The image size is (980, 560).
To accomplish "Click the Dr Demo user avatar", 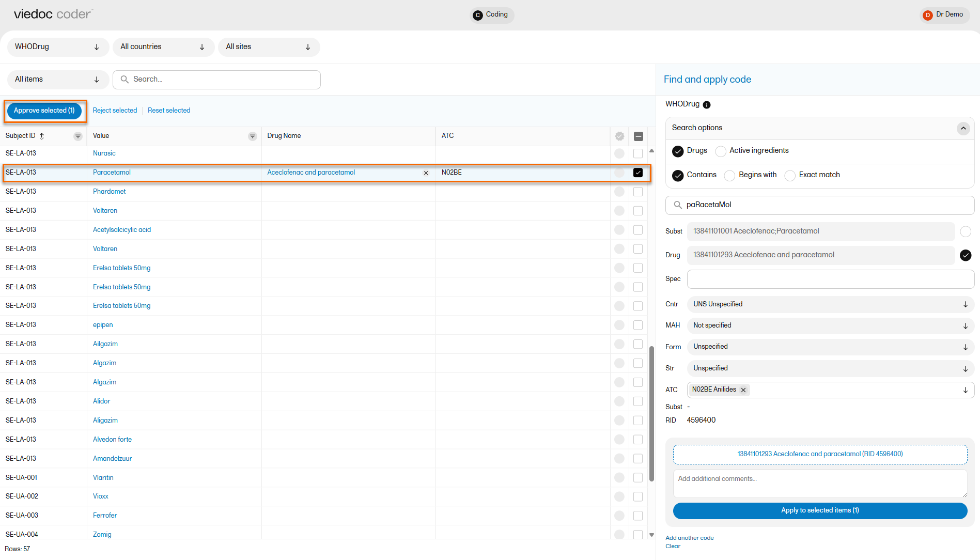I will [927, 15].
